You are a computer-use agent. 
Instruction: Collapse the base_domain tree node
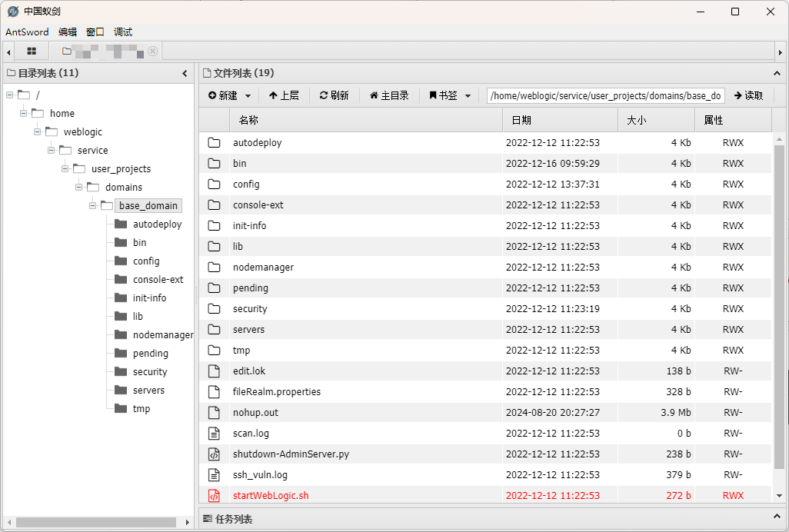tap(93, 205)
